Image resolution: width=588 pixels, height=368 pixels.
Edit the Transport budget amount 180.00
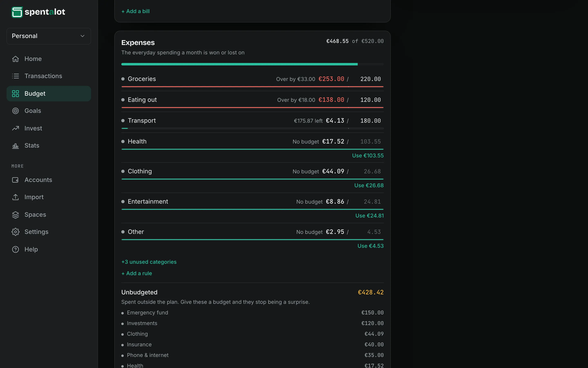pyautogui.click(x=367, y=121)
